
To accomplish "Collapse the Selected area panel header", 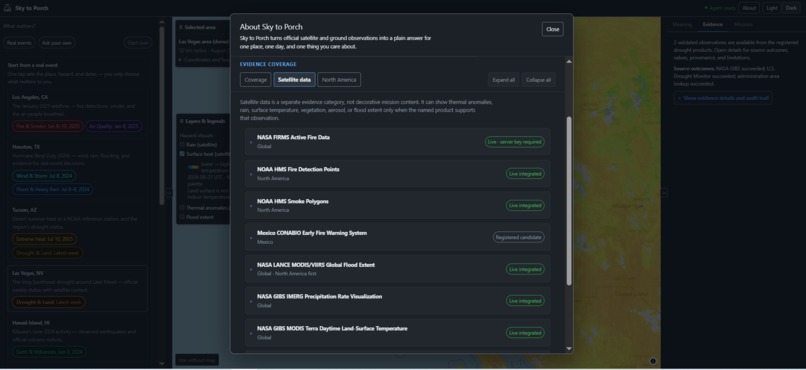I will click(202, 27).
